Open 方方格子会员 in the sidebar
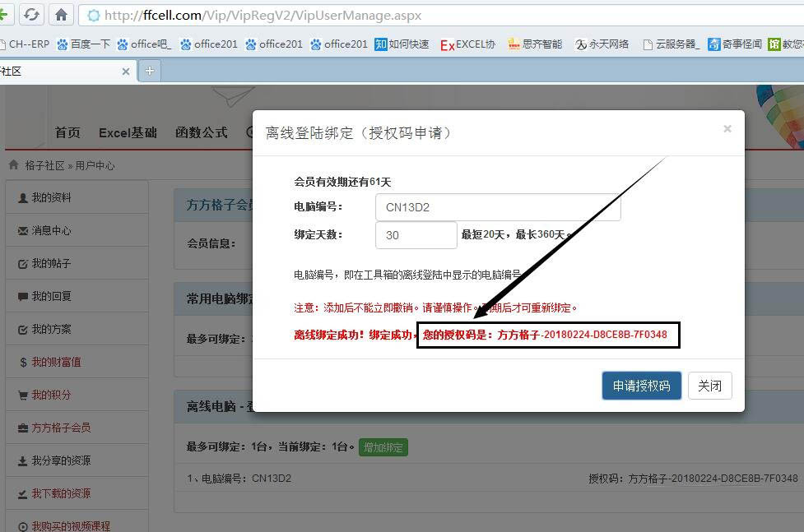The height and width of the screenshot is (532, 804). tap(77, 427)
